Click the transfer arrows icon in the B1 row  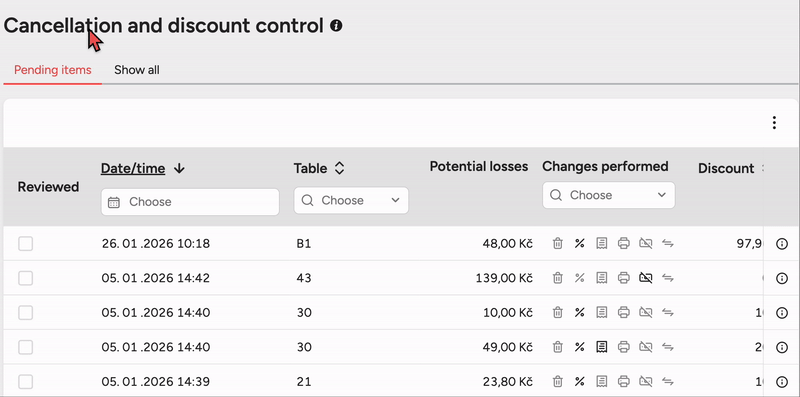[668, 243]
